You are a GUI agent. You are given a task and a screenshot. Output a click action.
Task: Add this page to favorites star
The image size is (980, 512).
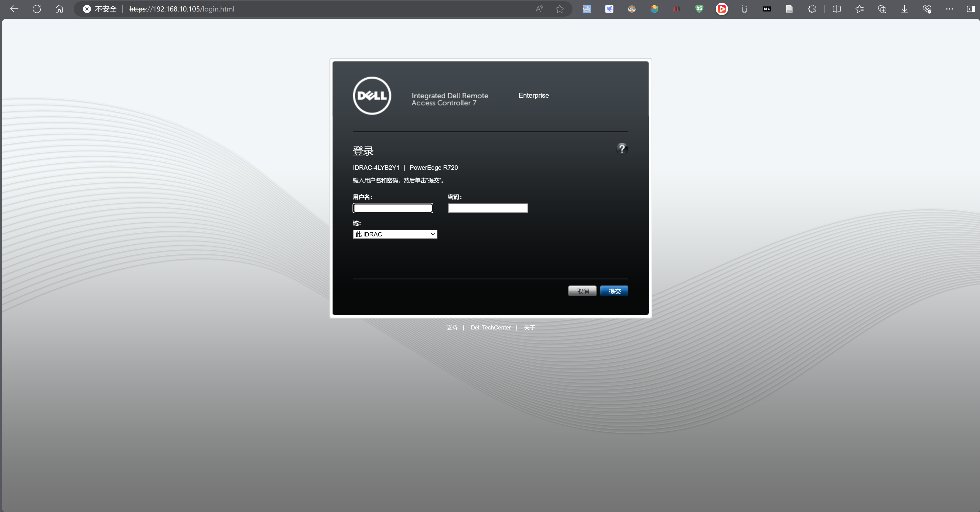point(559,9)
